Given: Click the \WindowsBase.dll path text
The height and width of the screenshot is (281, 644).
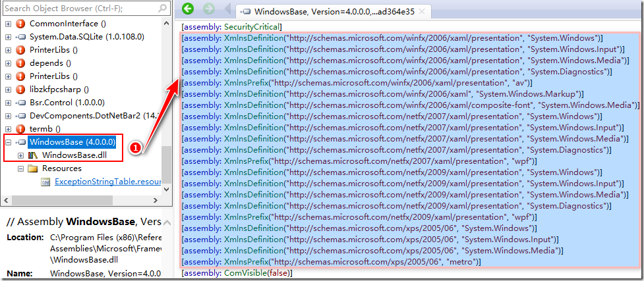Looking at the screenshot, I should (x=84, y=259).
